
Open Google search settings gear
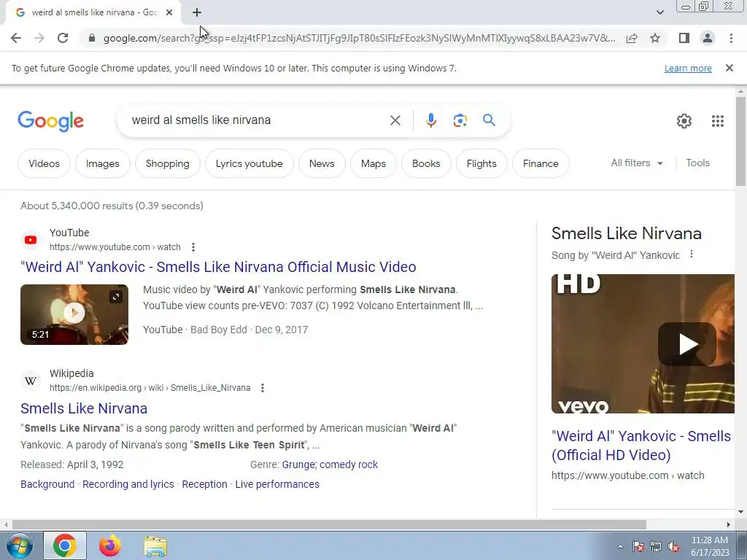click(684, 121)
